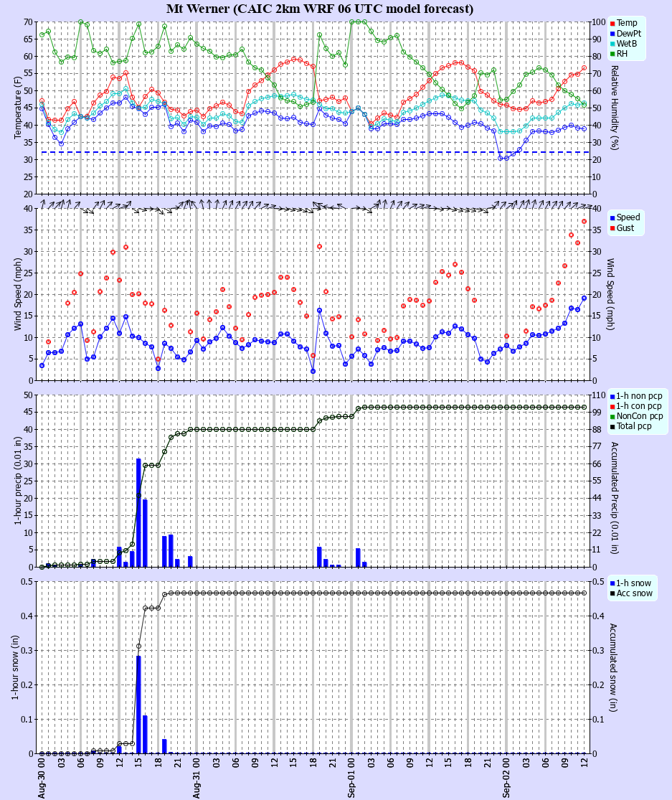This screenshot has height=800, width=672.
Task: Click the green RH legend swatch
Action: click(x=612, y=54)
